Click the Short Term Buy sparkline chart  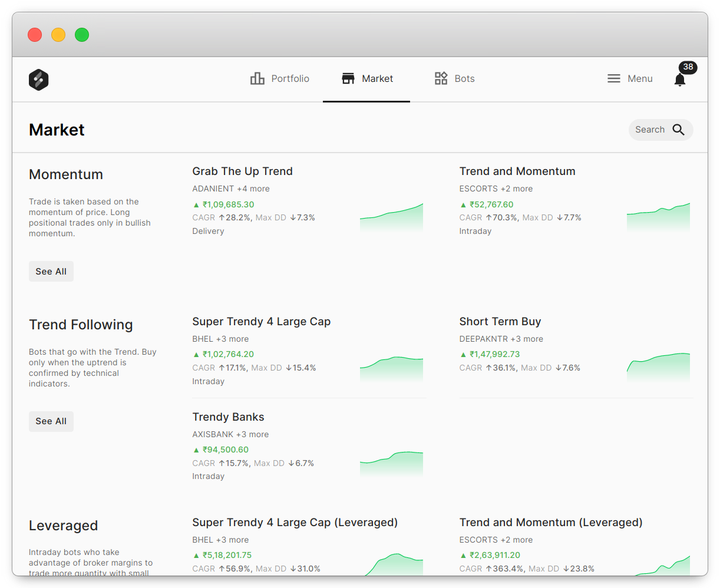click(x=658, y=368)
